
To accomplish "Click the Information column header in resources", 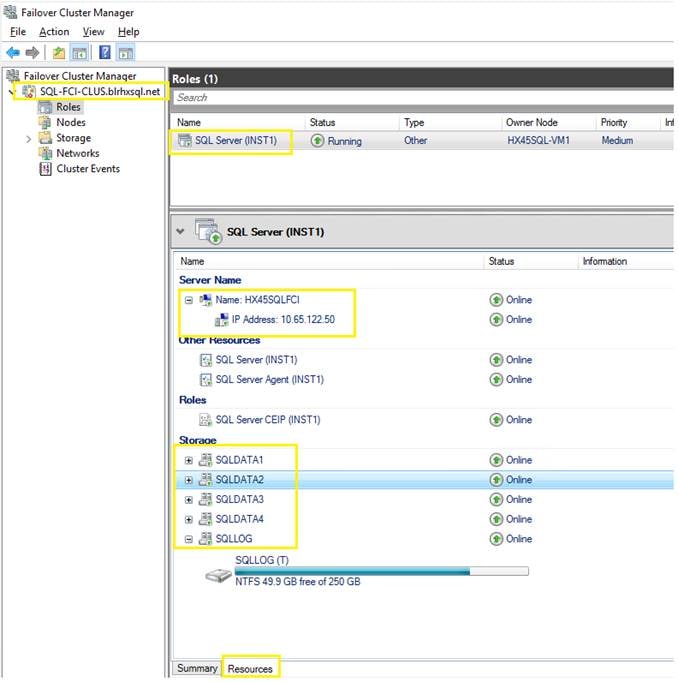I will (x=625, y=261).
